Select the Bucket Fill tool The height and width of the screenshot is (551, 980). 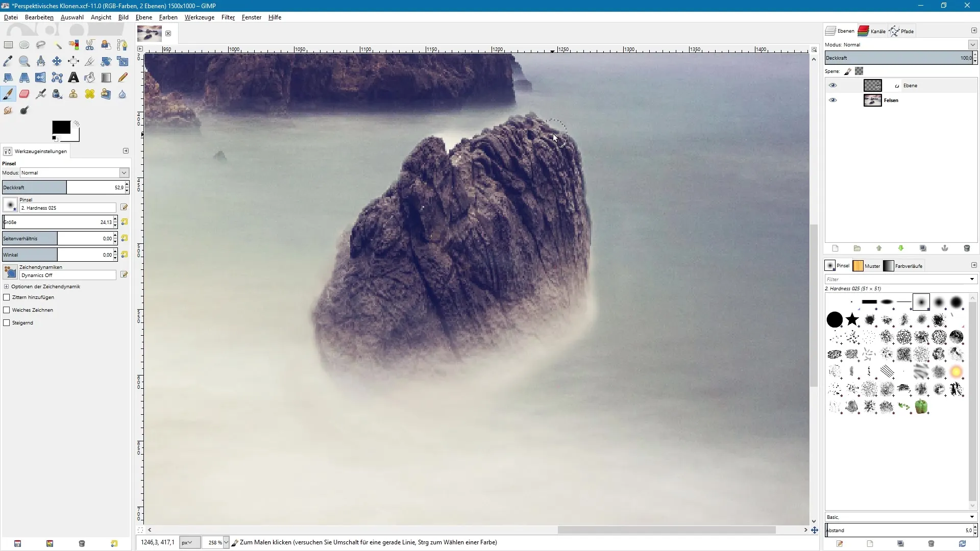point(90,78)
